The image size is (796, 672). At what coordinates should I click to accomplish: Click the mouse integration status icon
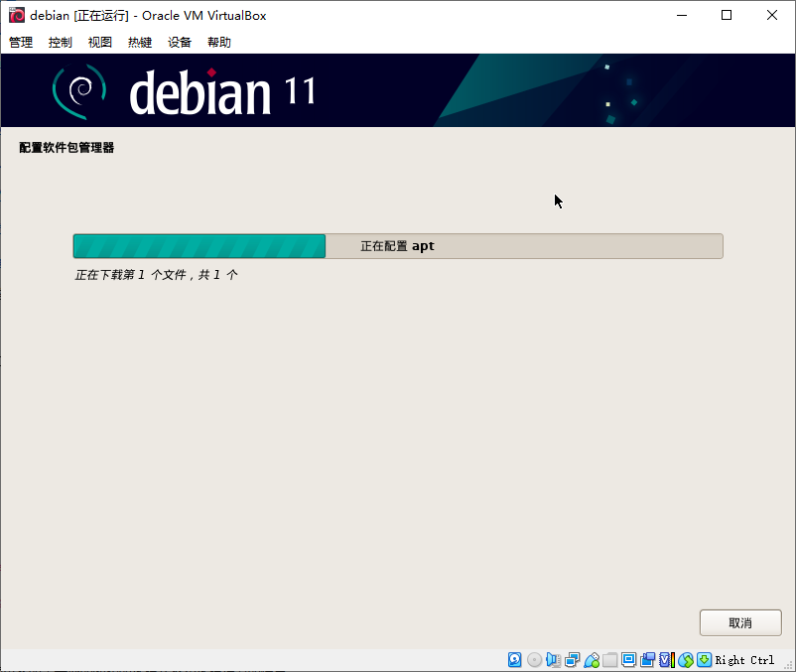pos(685,659)
